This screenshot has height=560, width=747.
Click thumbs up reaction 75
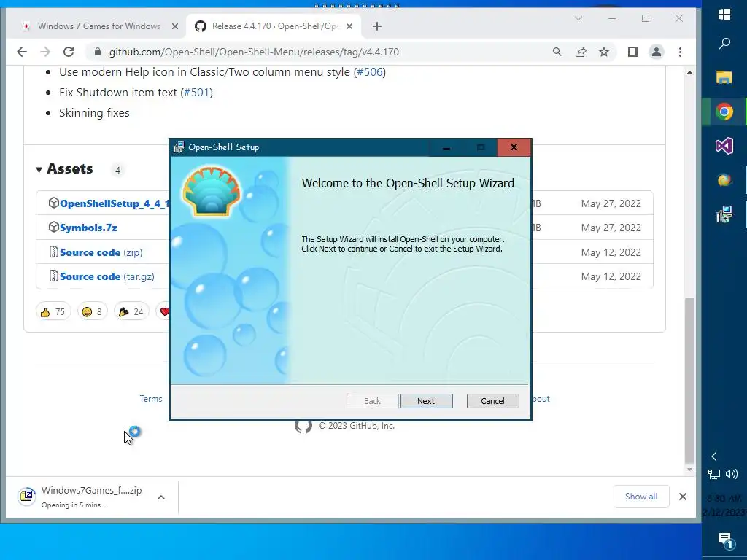(53, 311)
